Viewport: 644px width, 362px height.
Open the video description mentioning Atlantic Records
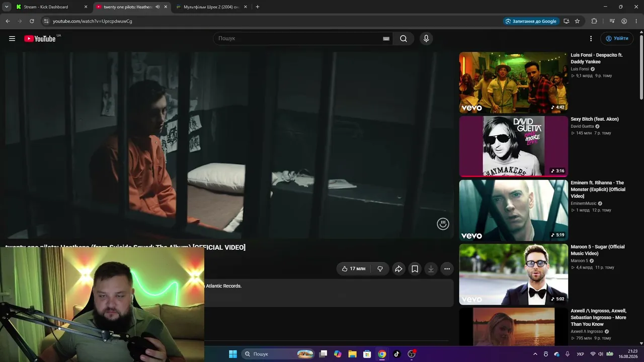click(329, 293)
